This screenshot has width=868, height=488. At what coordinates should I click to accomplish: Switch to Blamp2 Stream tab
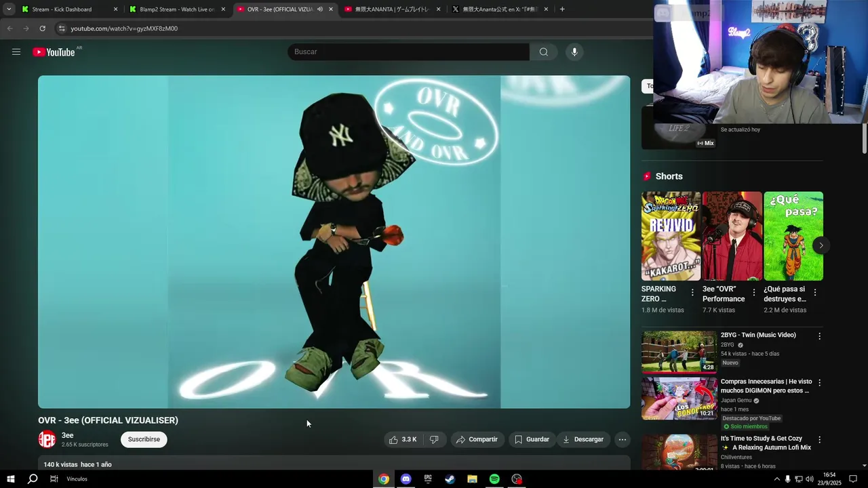tap(177, 9)
